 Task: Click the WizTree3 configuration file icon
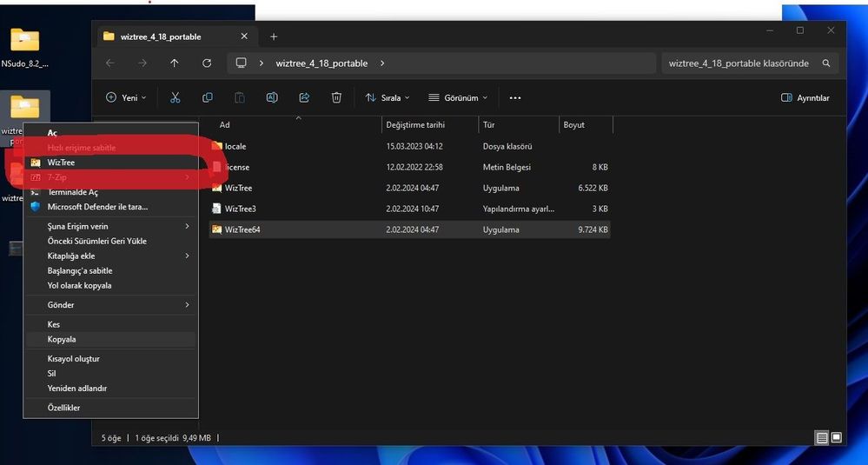217,209
